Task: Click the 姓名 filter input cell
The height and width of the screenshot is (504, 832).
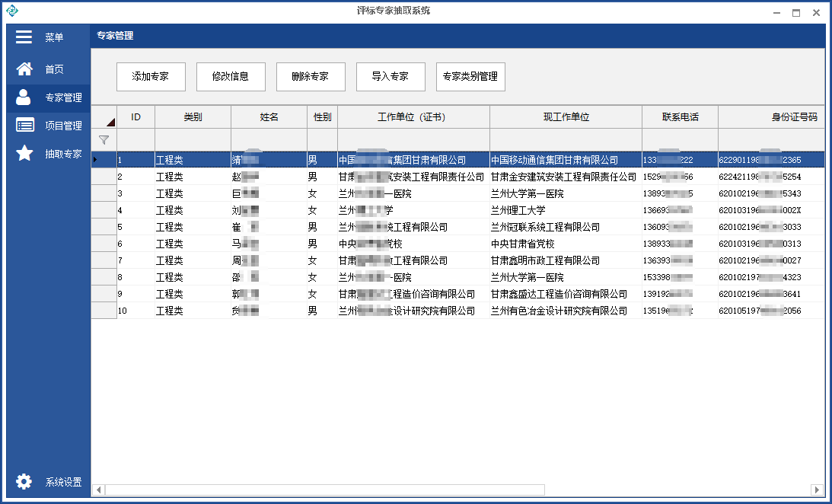Action: pyautogui.click(x=269, y=140)
